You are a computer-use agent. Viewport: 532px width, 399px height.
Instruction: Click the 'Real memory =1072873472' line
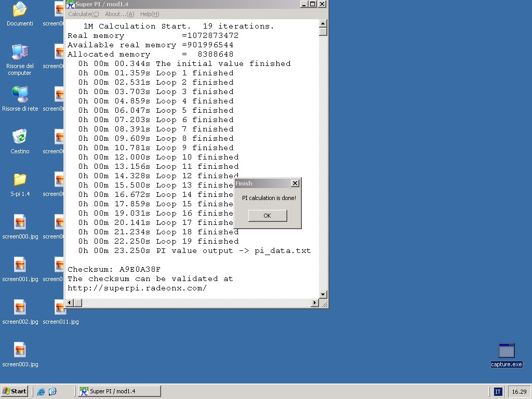[x=153, y=36]
